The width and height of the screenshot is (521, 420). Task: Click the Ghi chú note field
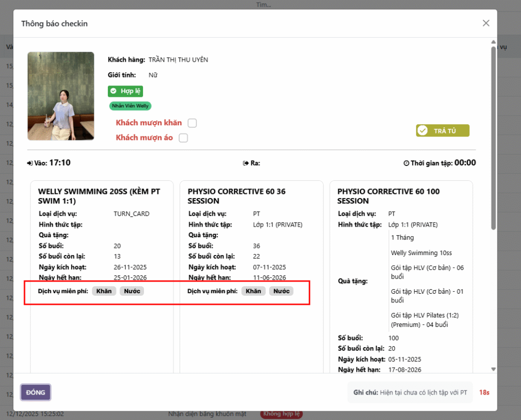tap(410, 393)
